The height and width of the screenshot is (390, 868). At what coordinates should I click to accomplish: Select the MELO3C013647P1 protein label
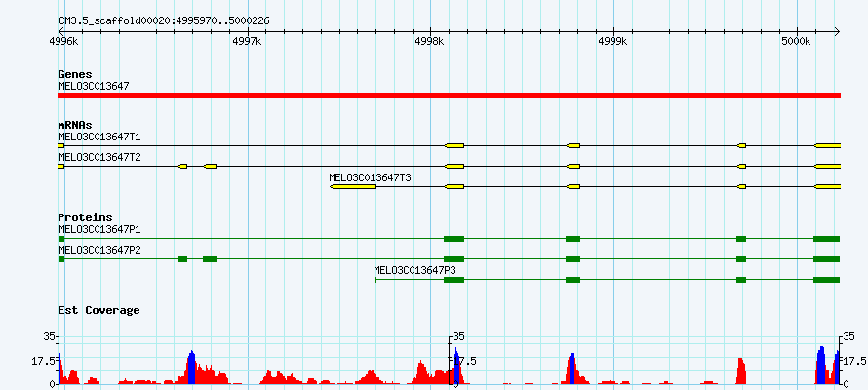(x=99, y=229)
